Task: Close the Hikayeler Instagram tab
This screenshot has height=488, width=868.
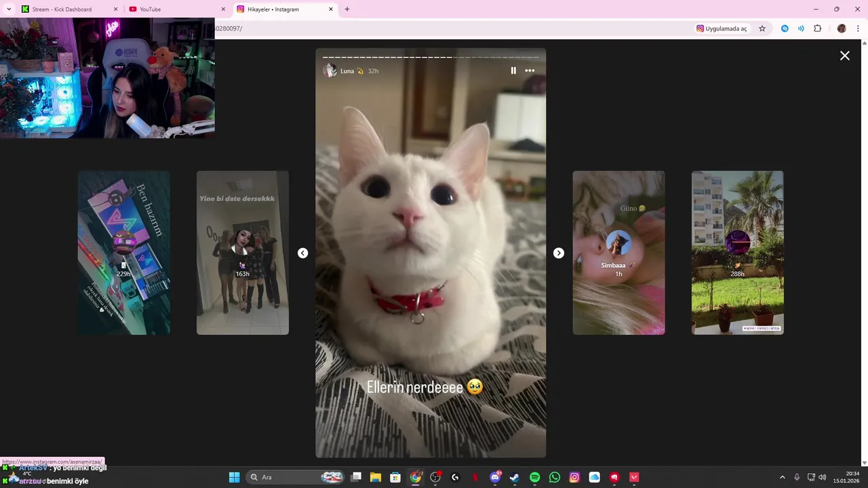Action: [x=331, y=9]
